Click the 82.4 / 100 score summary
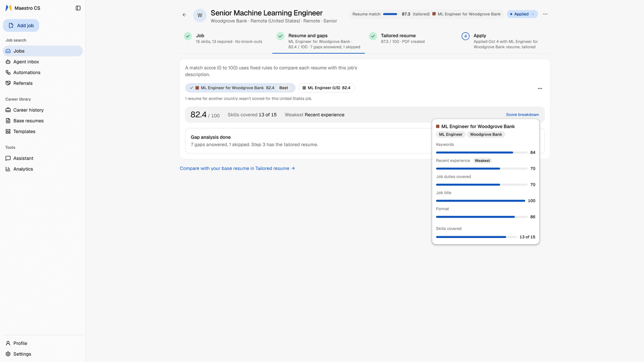This screenshot has height=362, width=644. 205,115
